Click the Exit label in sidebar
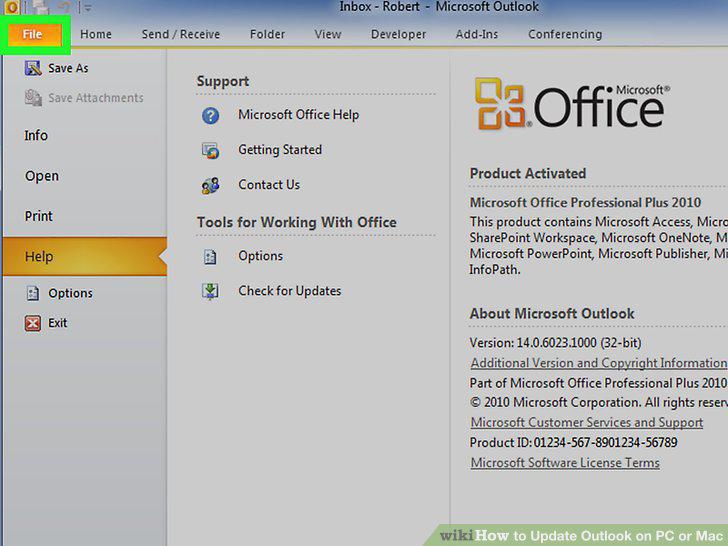This screenshot has width=728, height=546. (58, 323)
